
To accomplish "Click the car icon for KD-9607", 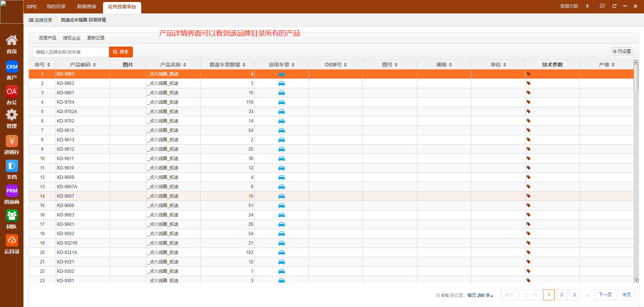I will point(281,196).
